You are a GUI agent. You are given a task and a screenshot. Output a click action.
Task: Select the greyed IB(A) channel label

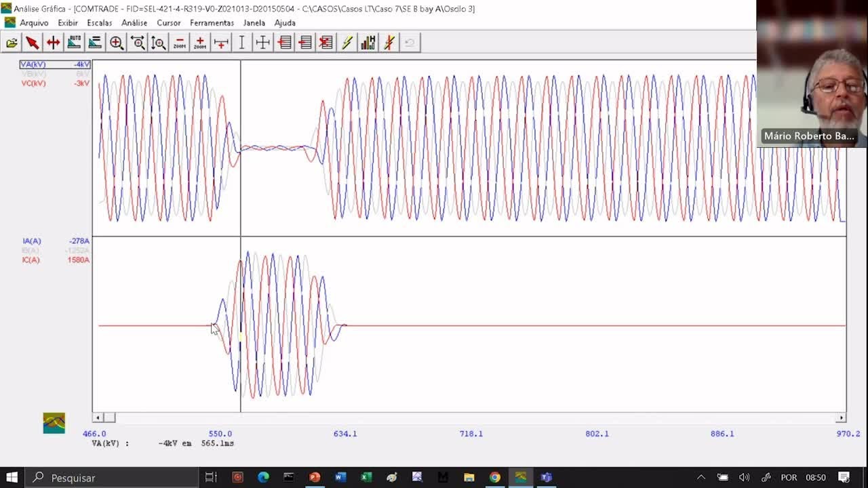point(31,251)
